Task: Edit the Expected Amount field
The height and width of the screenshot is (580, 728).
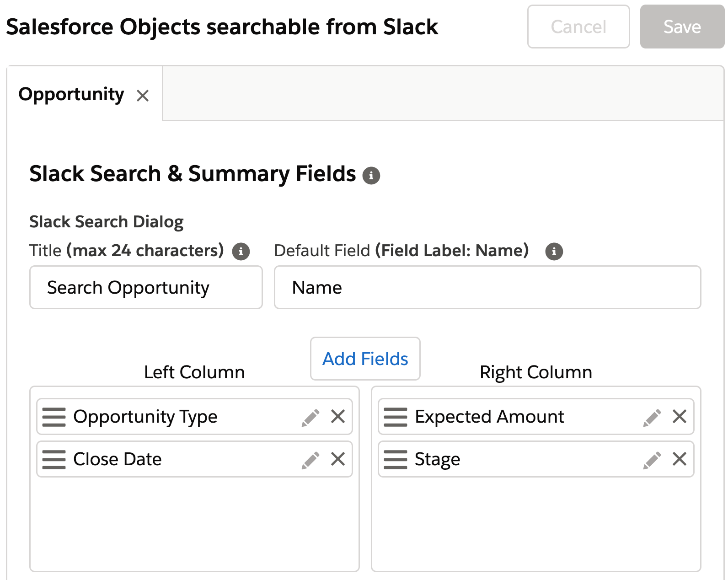Action: coord(652,417)
